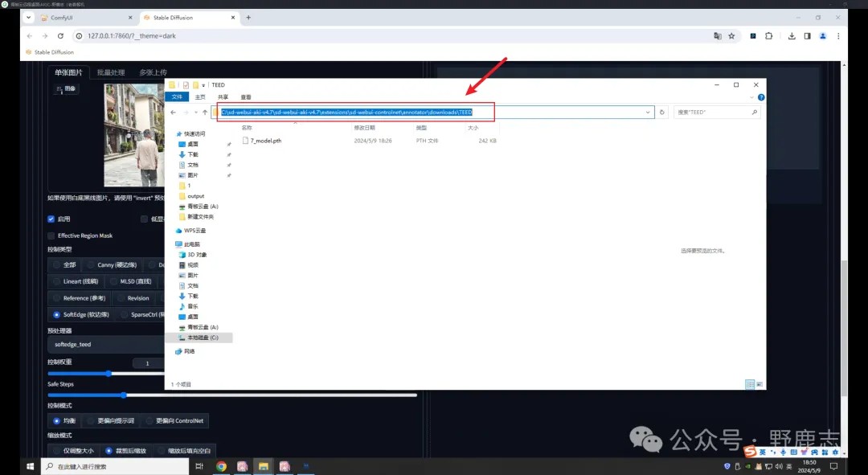Select Revision control type
Screen dimensions: 868x475
coord(133,298)
